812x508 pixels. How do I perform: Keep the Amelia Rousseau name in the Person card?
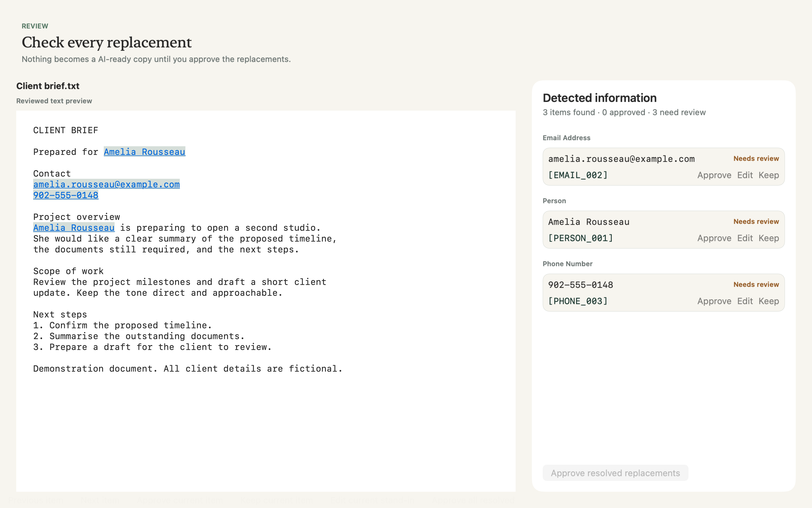pos(769,238)
